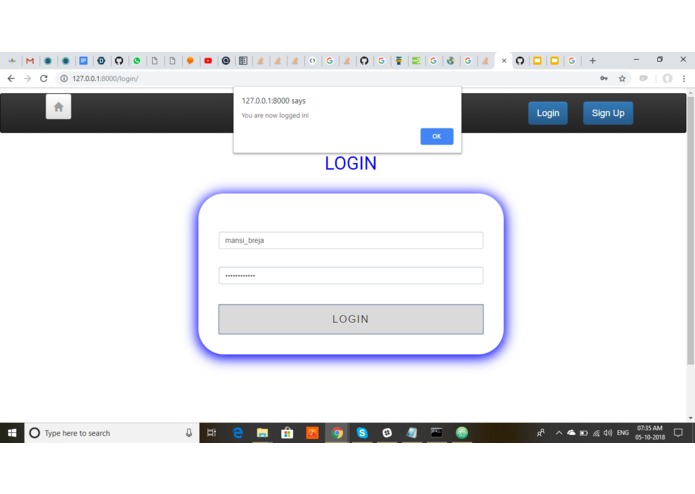This screenshot has width=695, height=494.
Task: Focus the masked password input field
Action: tap(351, 275)
